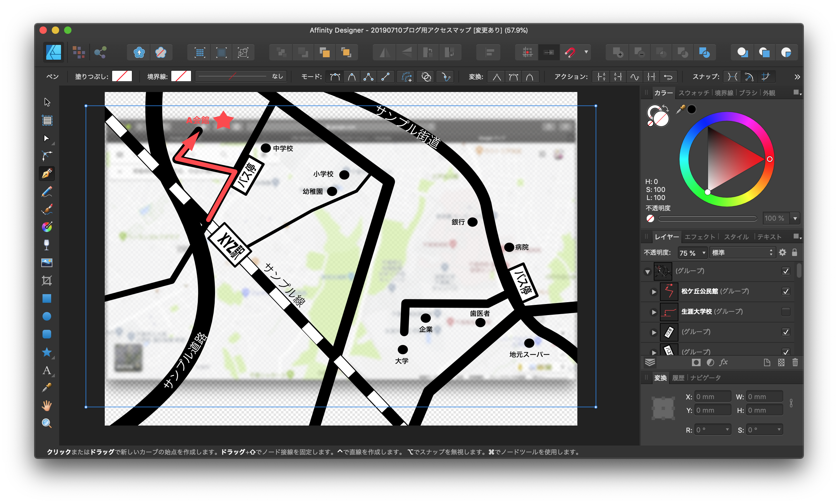Show the 生涯大学校 group layer

pyautogui.click(x=785, y=311)
